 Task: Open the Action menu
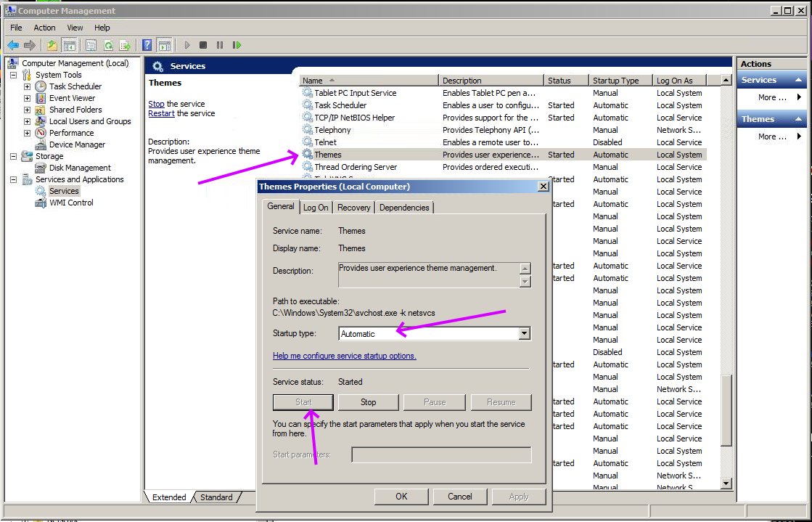click(44, 28)
